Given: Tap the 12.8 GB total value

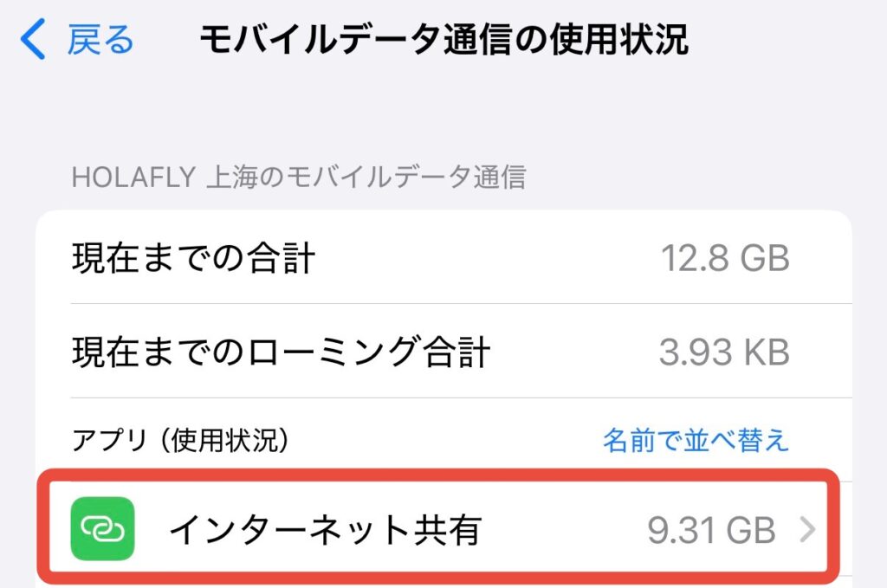Looking at the screenshot, I should tap(725, 258).
